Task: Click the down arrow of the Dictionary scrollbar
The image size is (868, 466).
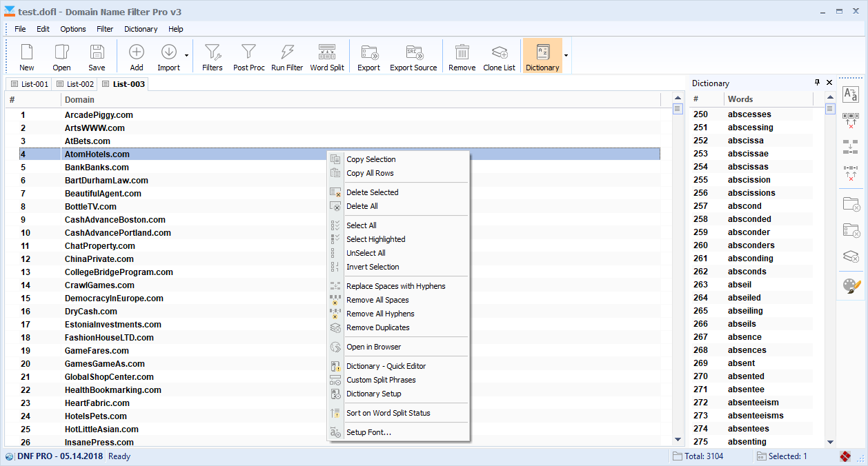Action: click(830, 442)
